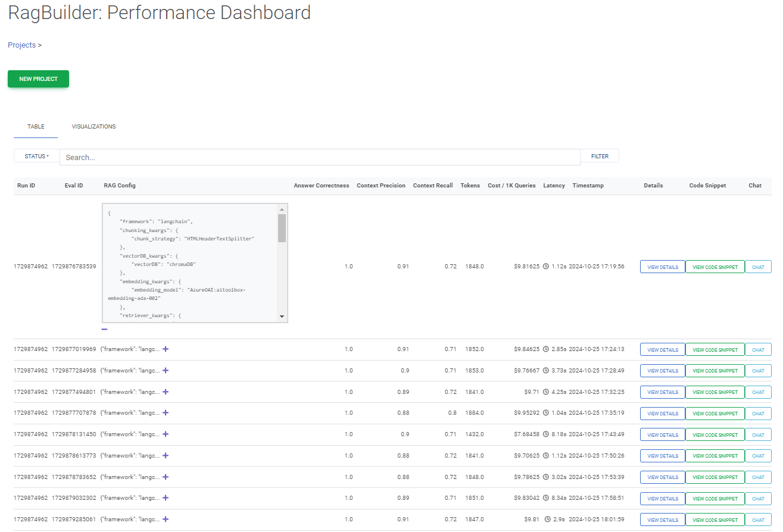Click plus icon in eval 1729877284958 row

pos(166,371)
